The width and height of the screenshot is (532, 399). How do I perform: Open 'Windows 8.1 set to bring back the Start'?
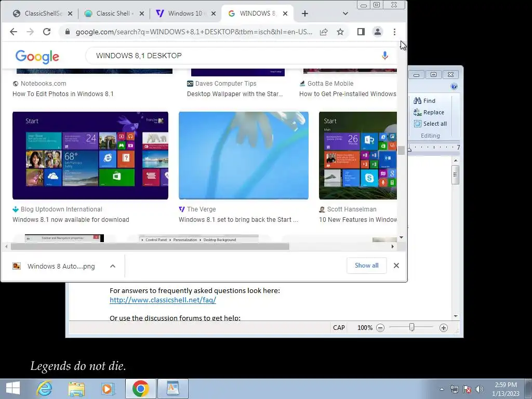click(x=238, y=220)
